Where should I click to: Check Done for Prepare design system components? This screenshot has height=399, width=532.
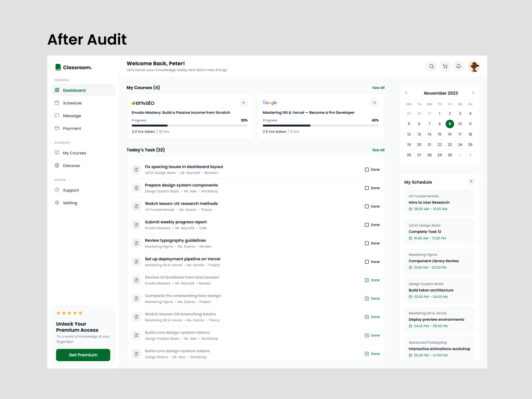click(x=367, y=188)
